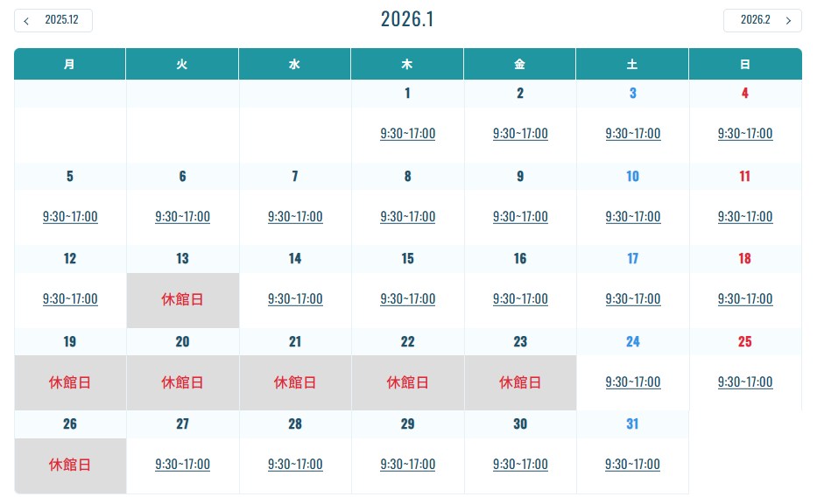
Task: Go to next month 2026.2
Action: click(x=762, y=20)
